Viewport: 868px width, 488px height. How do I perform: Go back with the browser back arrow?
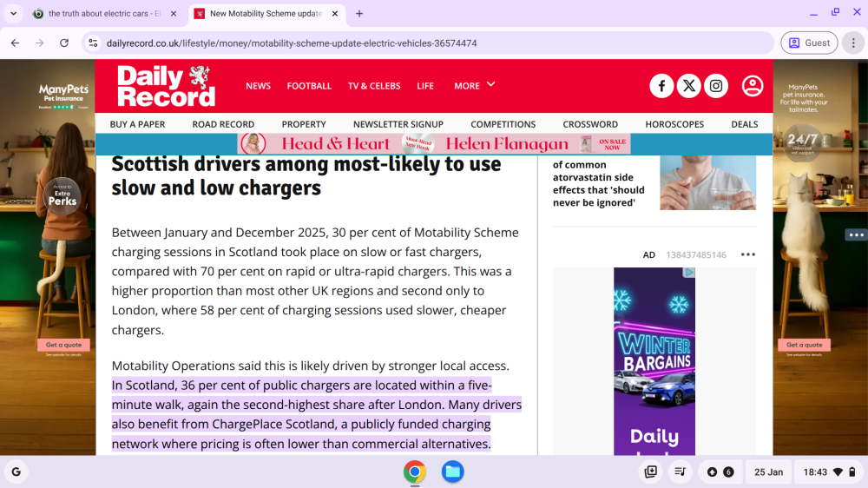tap(15, 43)
